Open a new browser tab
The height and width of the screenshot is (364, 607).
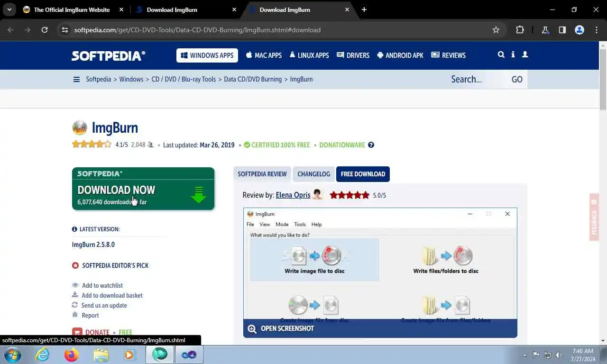click(364, 9)
